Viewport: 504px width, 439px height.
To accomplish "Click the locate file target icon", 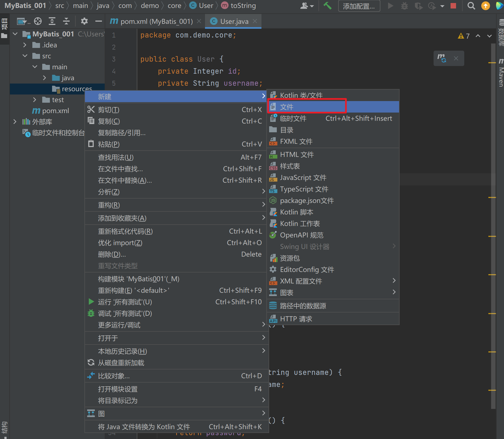I will pos(38,21).
